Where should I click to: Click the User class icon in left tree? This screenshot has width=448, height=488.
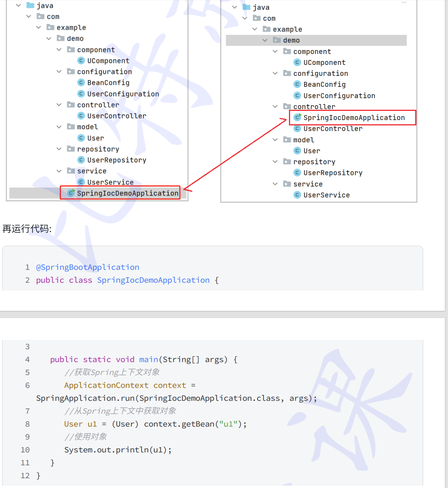pos(81,138)
